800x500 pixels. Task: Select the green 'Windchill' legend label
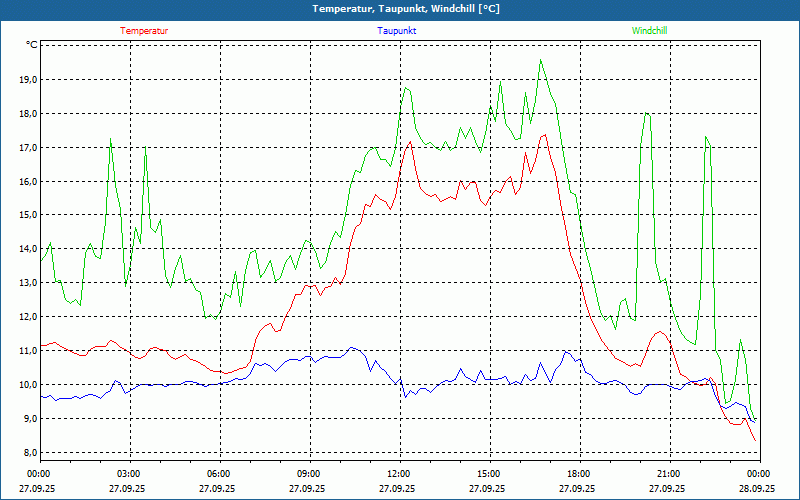click(649, 31)
